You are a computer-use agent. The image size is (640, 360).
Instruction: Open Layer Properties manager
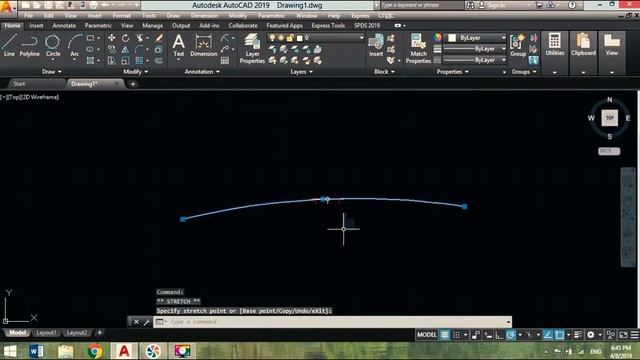point(252,48)
